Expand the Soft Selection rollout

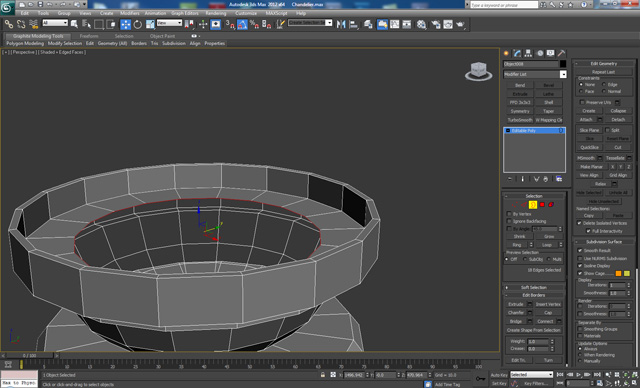coord(533,287)
